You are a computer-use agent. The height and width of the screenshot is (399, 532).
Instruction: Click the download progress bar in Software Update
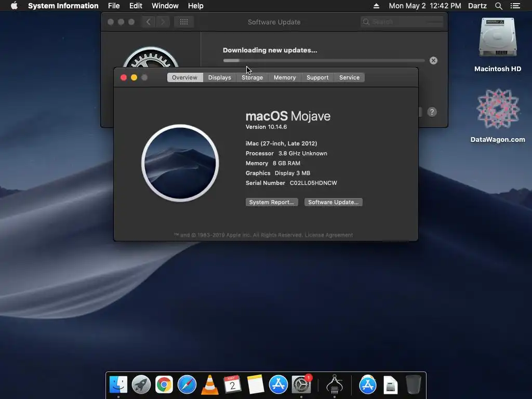[324, 61]
